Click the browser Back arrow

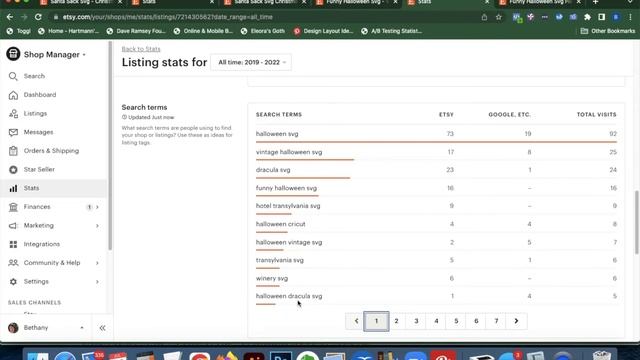pos(10,17)
